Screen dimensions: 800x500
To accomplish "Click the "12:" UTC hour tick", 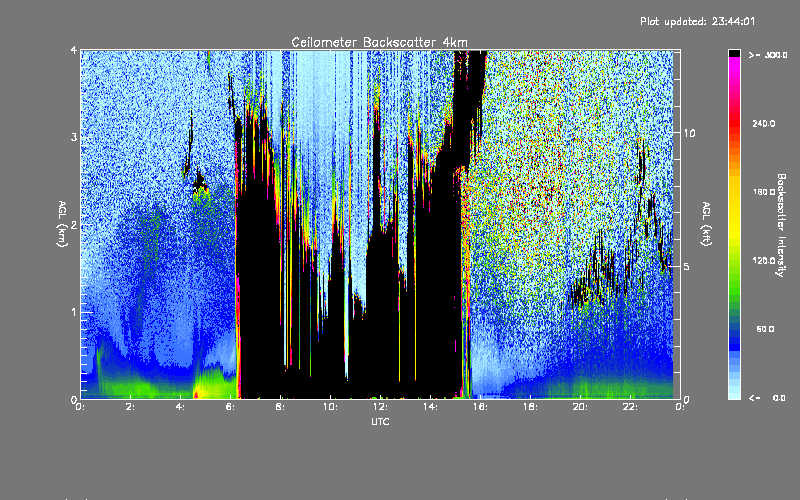I will pyautogui.click(x=380, y=407).
